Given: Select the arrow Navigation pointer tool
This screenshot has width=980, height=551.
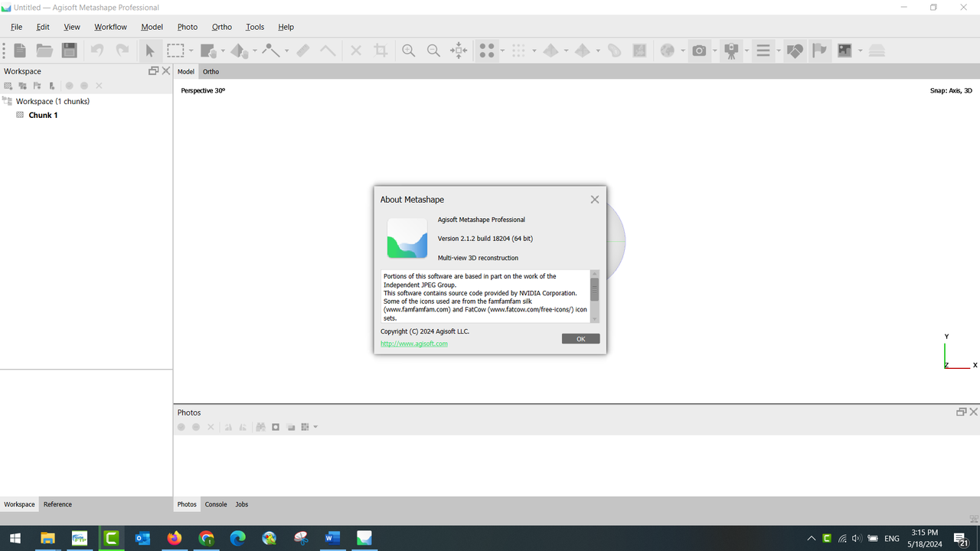Looking at the screenshot, I should (x=150, y=51).
